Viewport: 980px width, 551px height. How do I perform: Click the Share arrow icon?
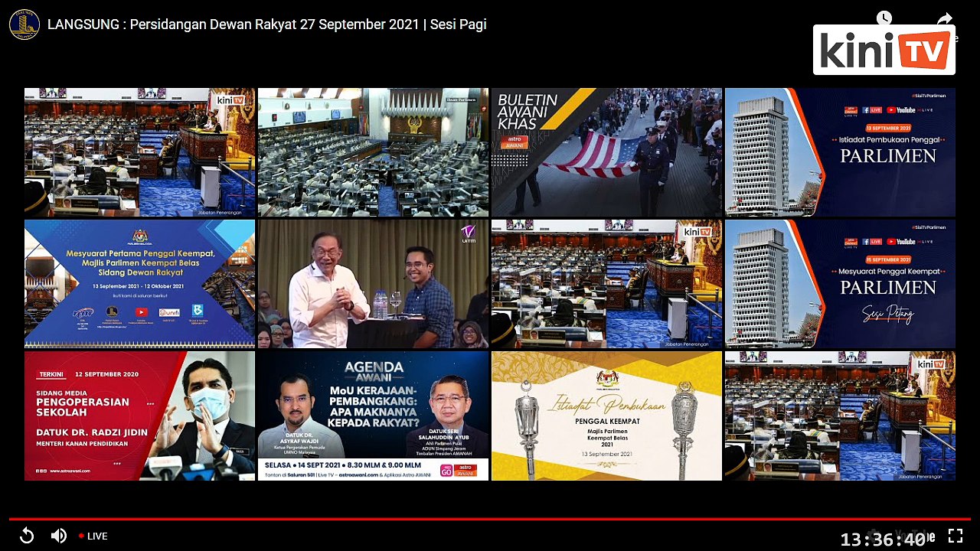[x=945, y=18]
